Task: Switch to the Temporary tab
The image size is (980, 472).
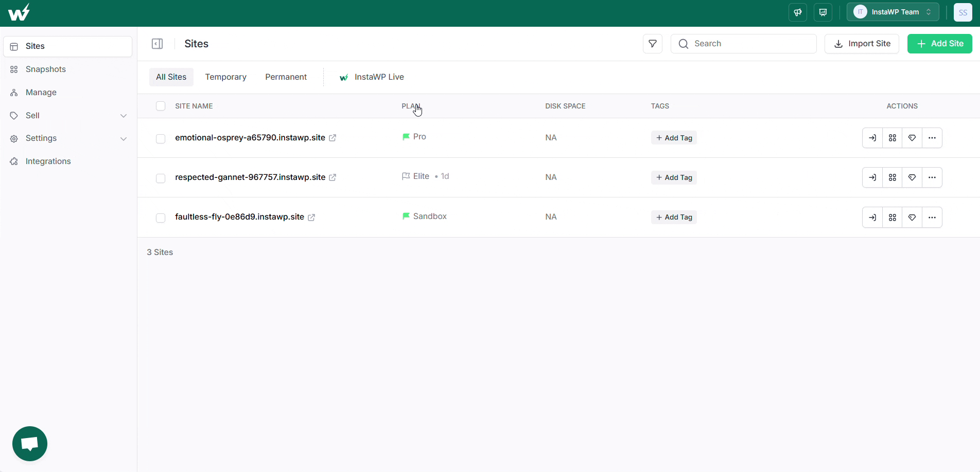Action: pyautogui.click(x=225, y=77)
